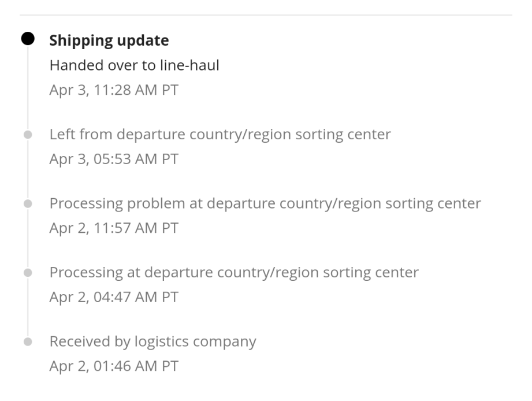Click the timeline line below the black dot
This screenshot has width=532, height=401.
click(27, 87)
